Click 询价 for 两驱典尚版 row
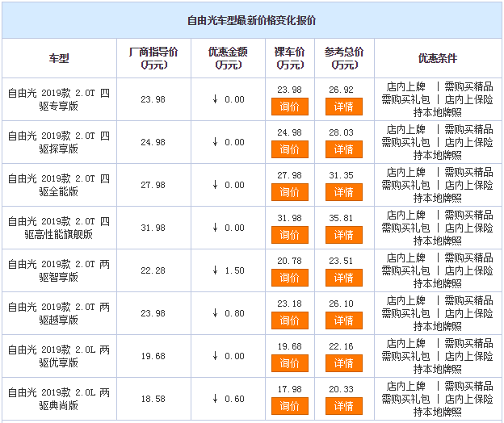Image resolution: width=504 pixels, height=423 pixels. pyautogui.click(x=290, y=406)
